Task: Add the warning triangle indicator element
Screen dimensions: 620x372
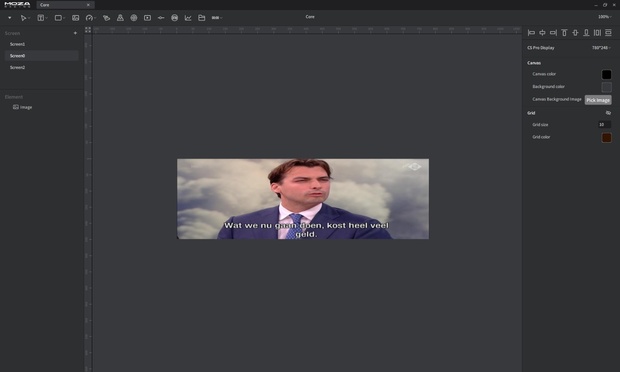Action: pos(120,18)
